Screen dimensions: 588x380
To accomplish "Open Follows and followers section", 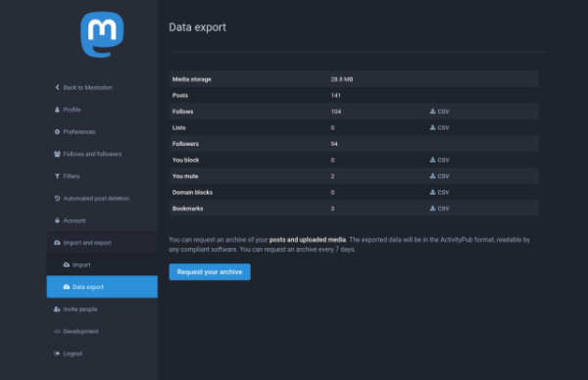I will pyautogui.click(x=102, y=154).
